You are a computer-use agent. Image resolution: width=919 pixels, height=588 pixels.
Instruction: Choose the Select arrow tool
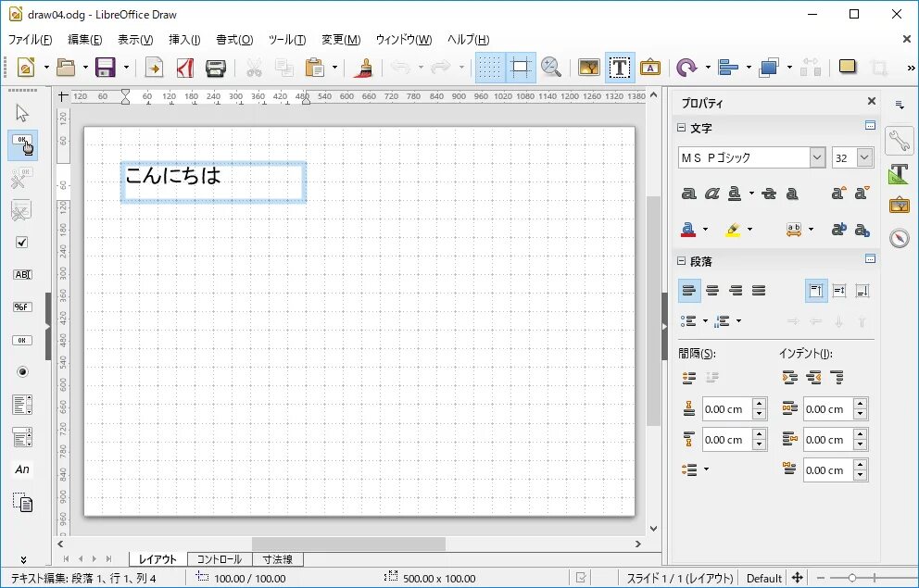pyautogui.click(x=22, y=112)
